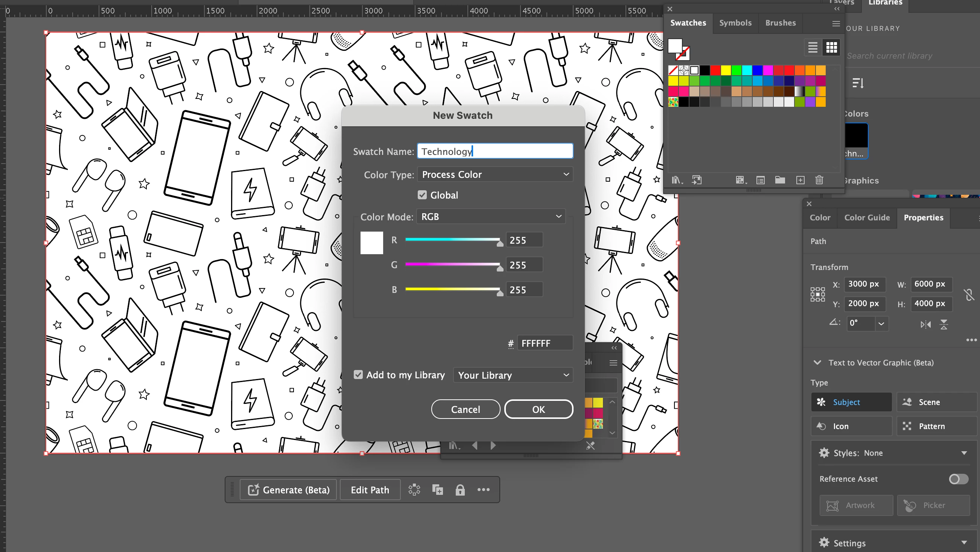Image resolution: width=980 pixels, height=552 pixels.
Task: Click the New Swatch plus icon
Action: [x=800, y=180]
